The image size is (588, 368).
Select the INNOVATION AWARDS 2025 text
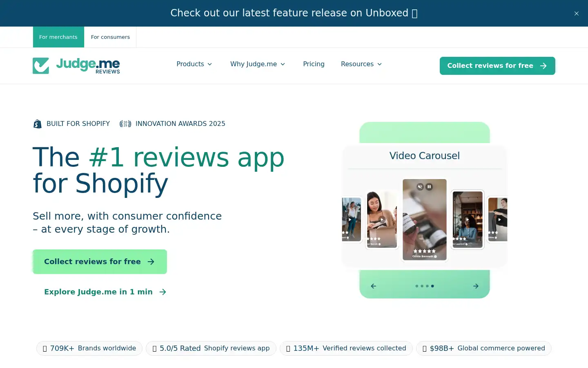pyautogui.click(x=180, y=123)
